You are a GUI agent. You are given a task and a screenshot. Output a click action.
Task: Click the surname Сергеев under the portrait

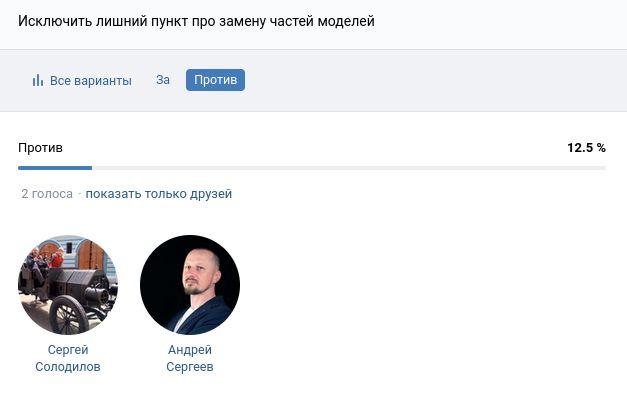190,367
